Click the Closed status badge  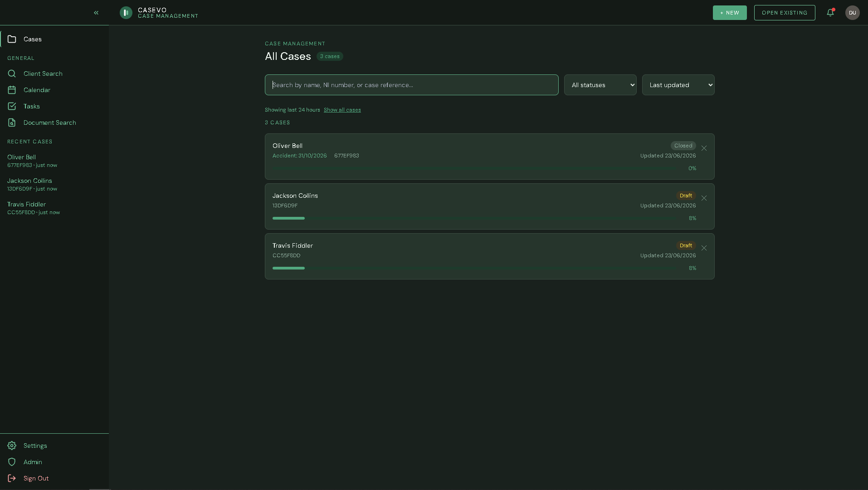683,146
